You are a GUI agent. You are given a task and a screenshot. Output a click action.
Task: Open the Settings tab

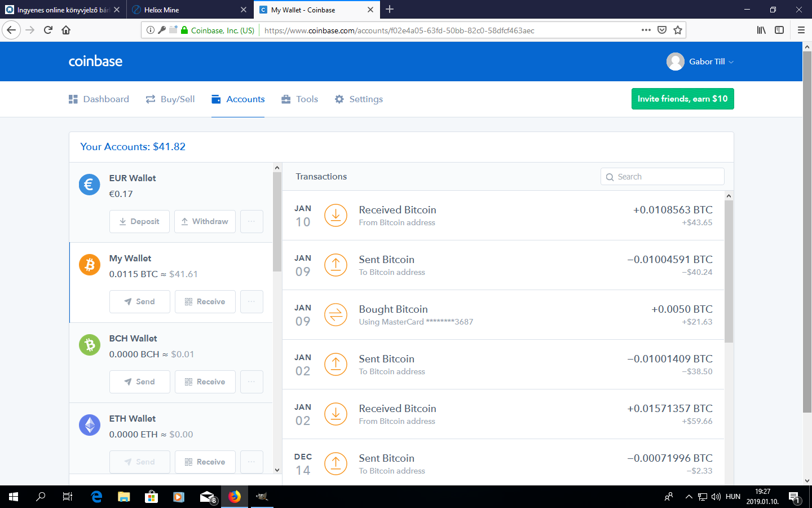tap(359, 99)
